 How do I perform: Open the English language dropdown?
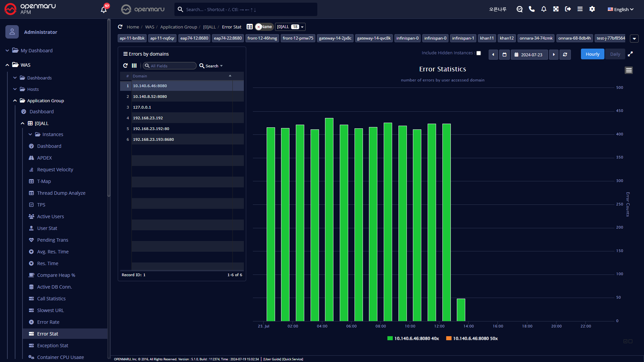[621, 9]
